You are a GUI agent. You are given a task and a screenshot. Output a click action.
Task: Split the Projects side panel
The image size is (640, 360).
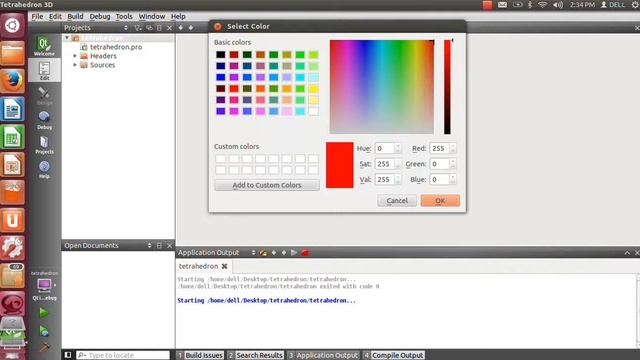pyautogui.click(x=159, y=28)
